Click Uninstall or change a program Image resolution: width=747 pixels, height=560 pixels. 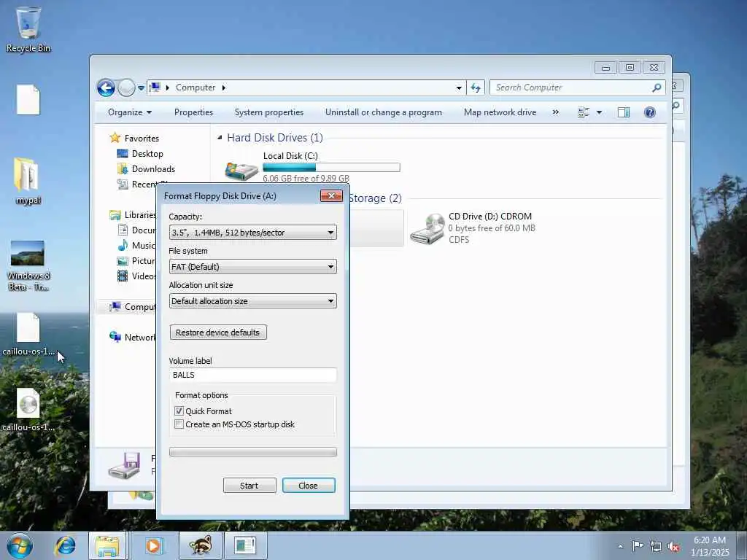tap(384, 112)
